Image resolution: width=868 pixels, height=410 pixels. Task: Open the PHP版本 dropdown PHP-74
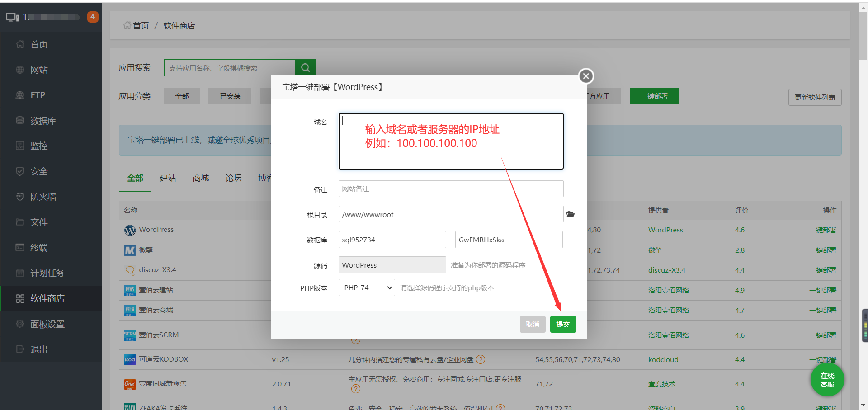(x=367, y=287)
